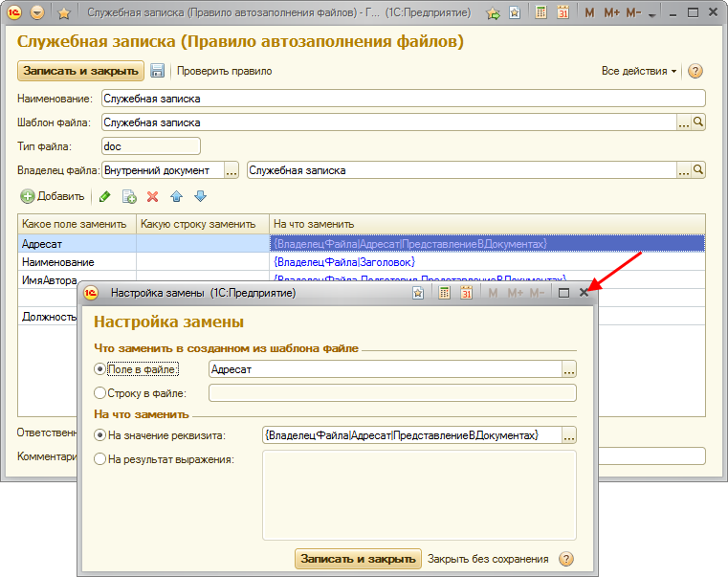Open owner 'Служебная записка' with magnifier icon
This screenshot has height=577, width=728.
[x=697, y=170]
